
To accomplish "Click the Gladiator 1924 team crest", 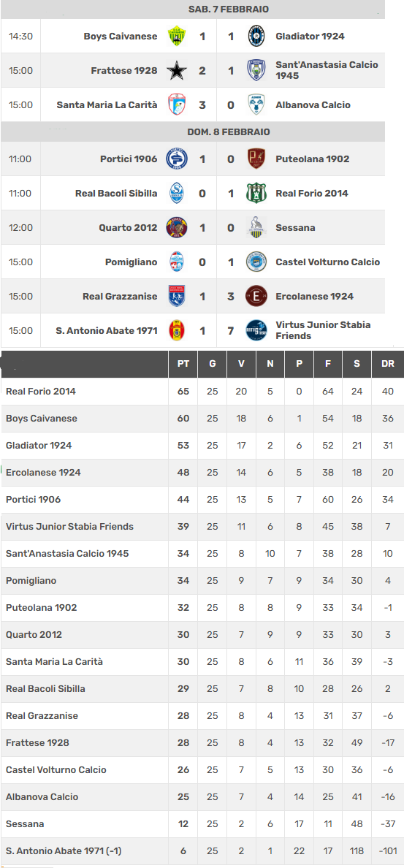I will pyautogui.click(x=256, y=37).
